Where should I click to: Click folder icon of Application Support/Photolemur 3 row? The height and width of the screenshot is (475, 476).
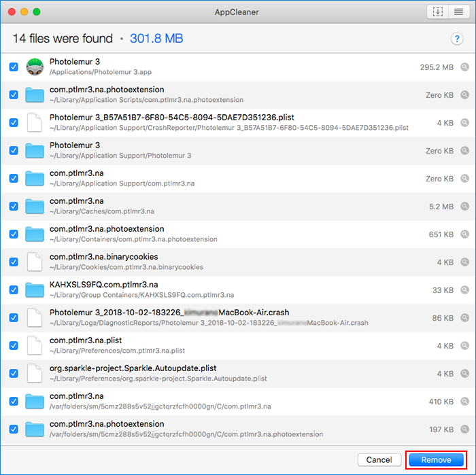click(35, 150)
